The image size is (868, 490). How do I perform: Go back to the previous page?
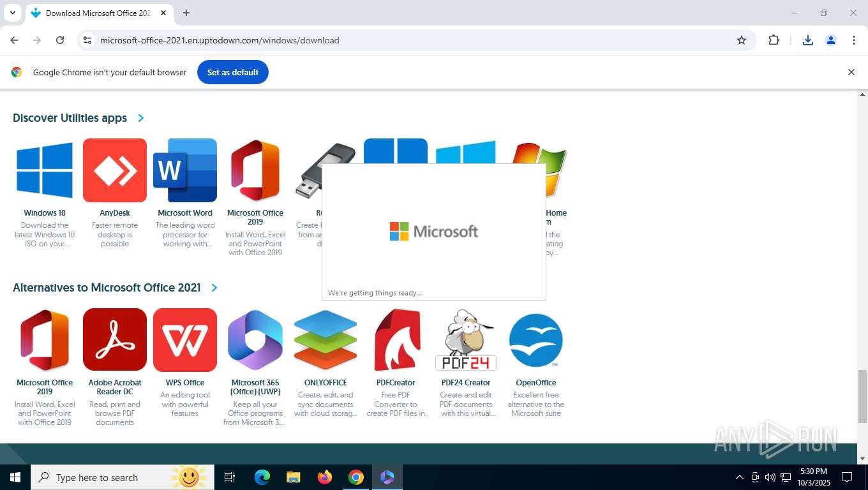pos(14,40)
